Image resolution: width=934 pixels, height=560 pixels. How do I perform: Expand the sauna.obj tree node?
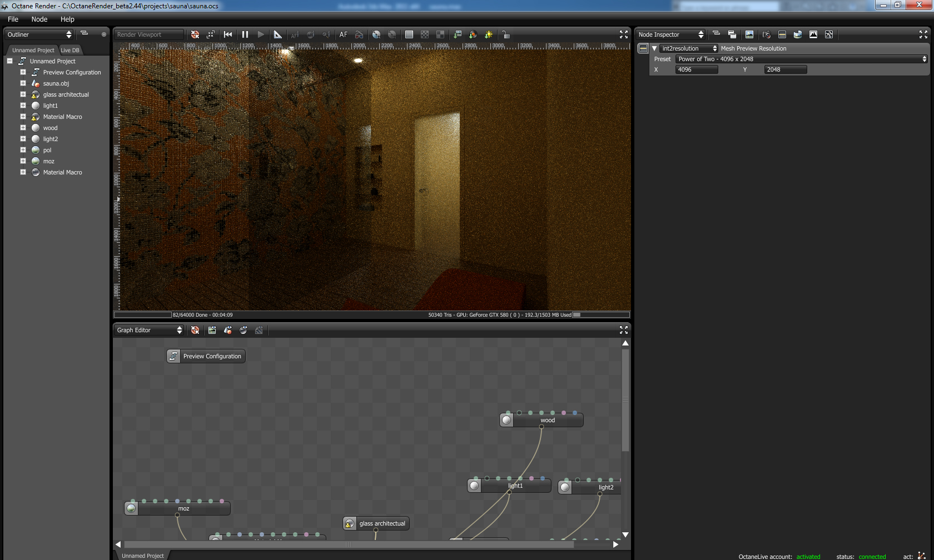tap(23, 83)
